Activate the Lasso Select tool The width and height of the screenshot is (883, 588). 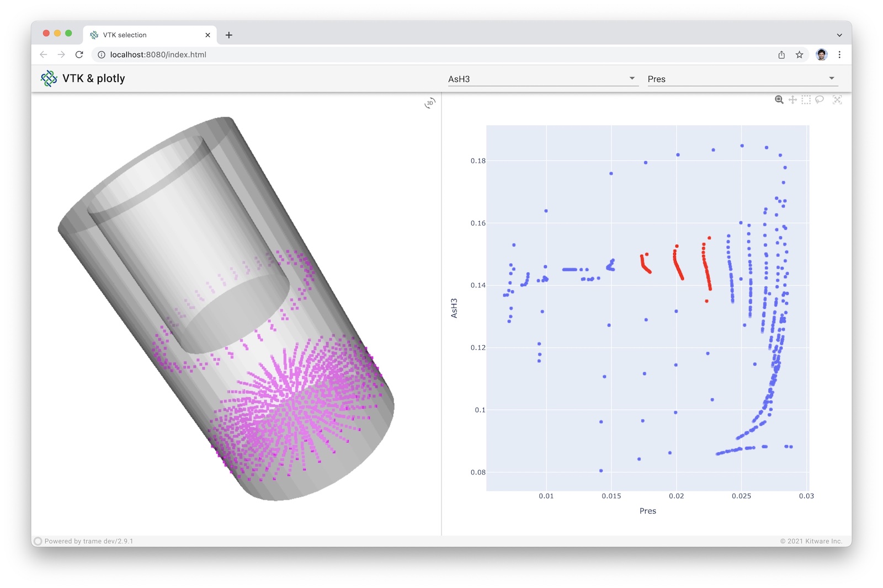coord(820,100)
